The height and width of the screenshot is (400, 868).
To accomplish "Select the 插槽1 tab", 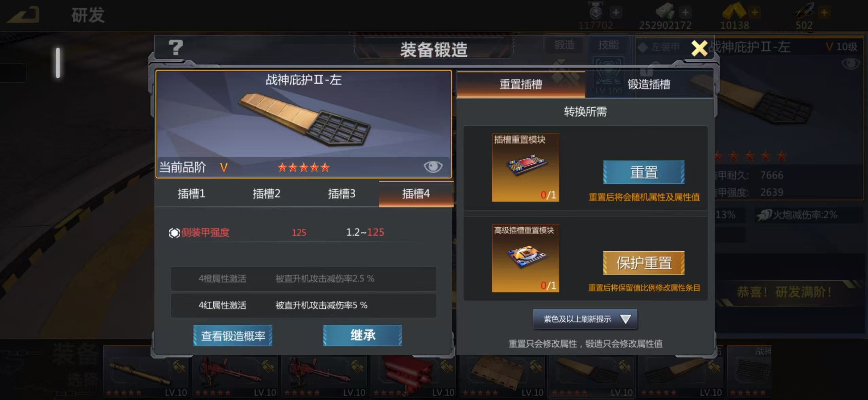I will [x=192, y=194].
